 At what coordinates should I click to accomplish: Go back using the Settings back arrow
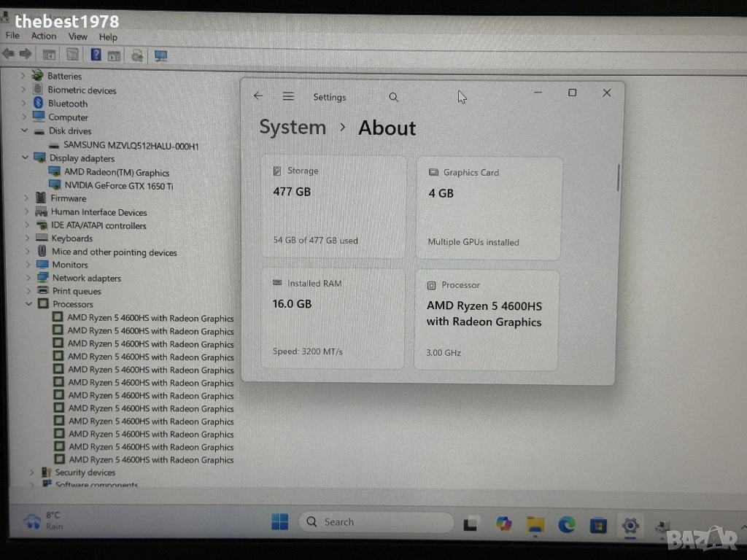pyautogui.click(x=258, y=96)
